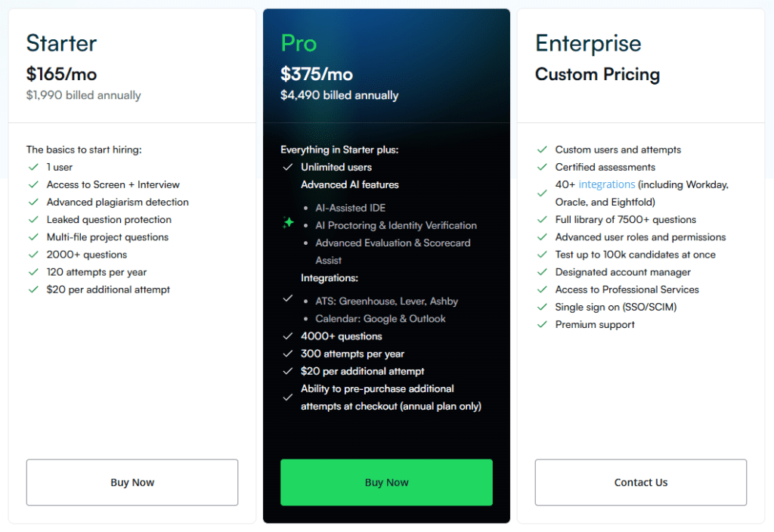Viewport: 774px width, 532px height.
Task: Click Contact Us for Enterprise pricing
Action: 640,482
